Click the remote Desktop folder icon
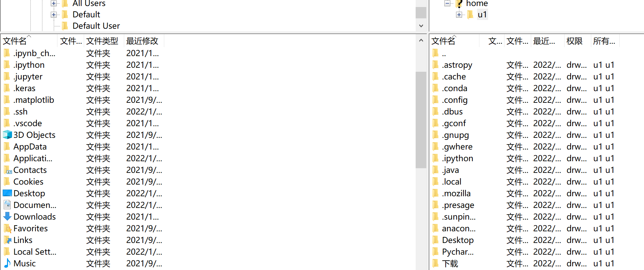The image size is (644, 270). coord(435,240)
